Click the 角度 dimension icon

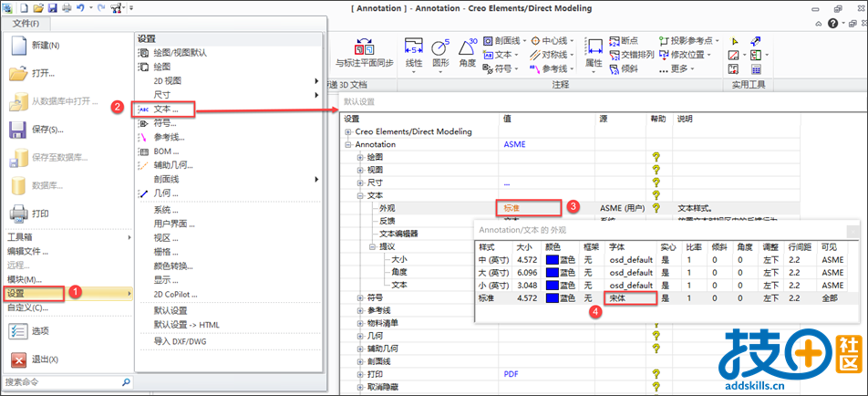tap(468, 47)
